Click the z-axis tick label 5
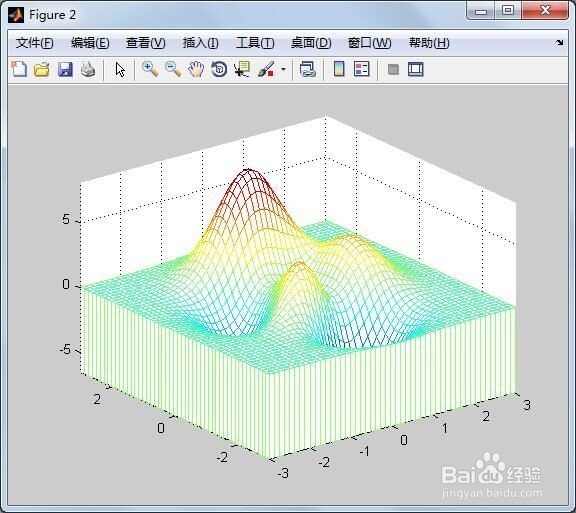Viewport: 576px width, 513px height. tap(66, 219)
